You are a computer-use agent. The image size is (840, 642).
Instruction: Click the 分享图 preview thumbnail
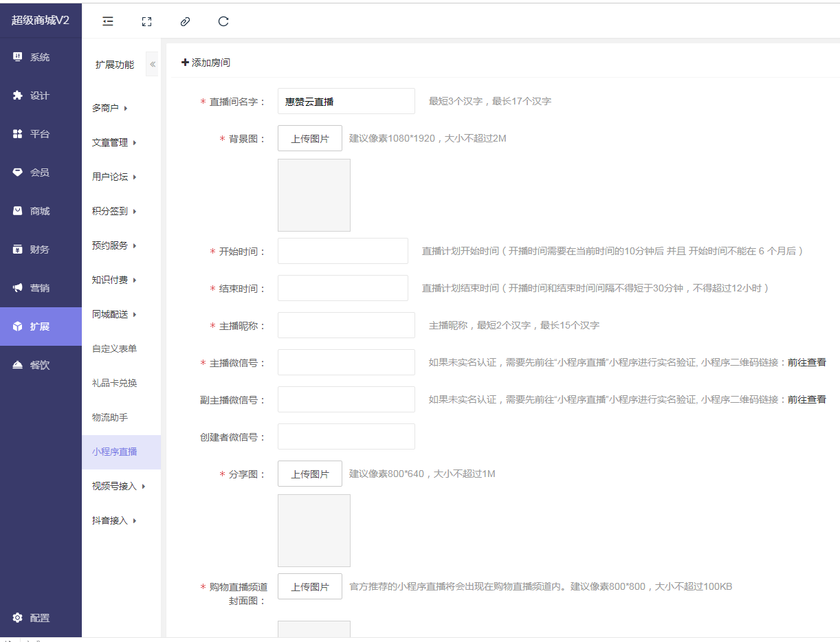[x=314, y=531]
